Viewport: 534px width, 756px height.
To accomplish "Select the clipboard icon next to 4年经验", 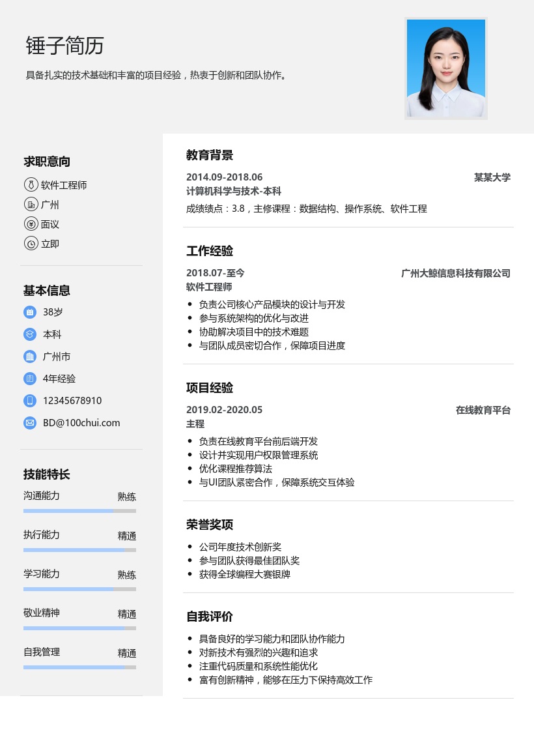I will click(x=30, y=379).
